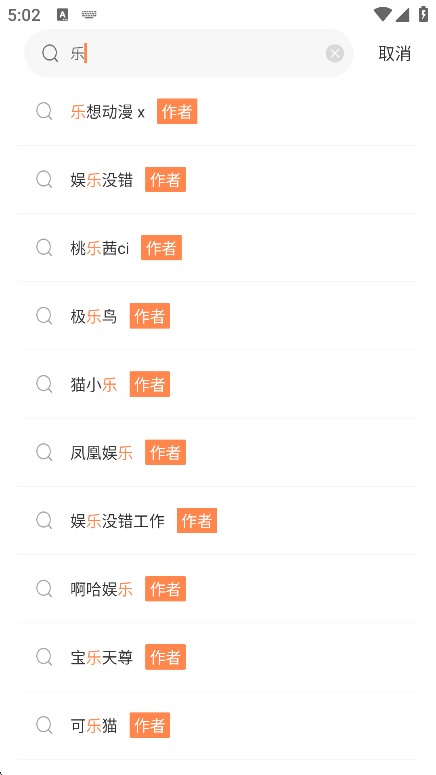Screen dimensions: 436x775
Task: Choose the 啊哈娱乐 author suggestion
Action: click(x=218, y=589)
